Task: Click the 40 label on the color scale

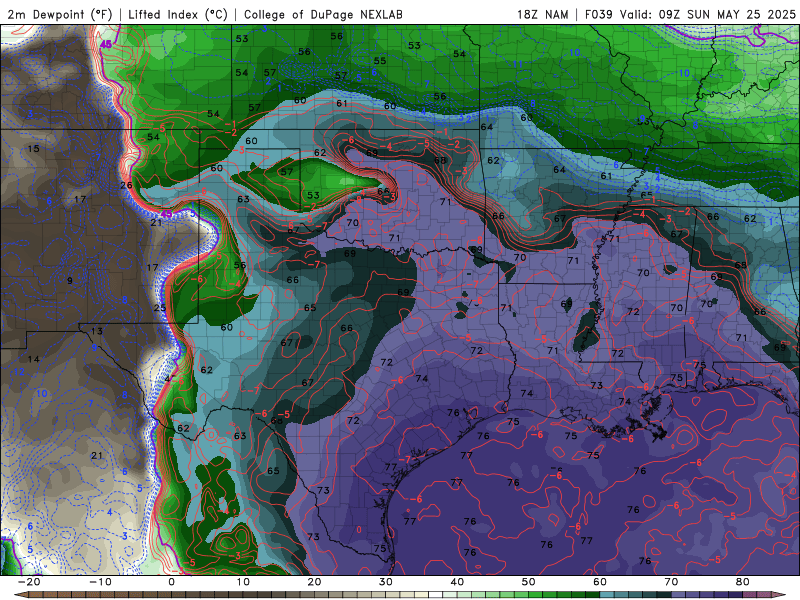Action: point(457,582)
